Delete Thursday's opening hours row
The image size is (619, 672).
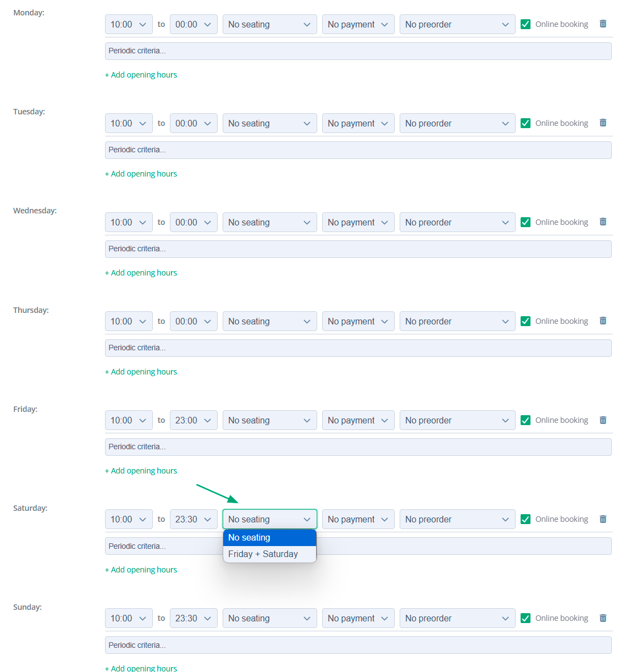[603, 321]
